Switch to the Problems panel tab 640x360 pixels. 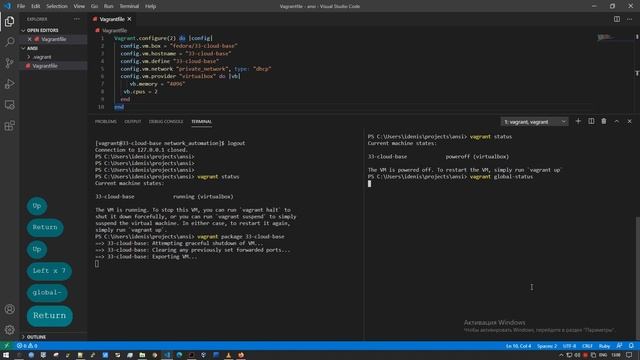coord(106,121)
